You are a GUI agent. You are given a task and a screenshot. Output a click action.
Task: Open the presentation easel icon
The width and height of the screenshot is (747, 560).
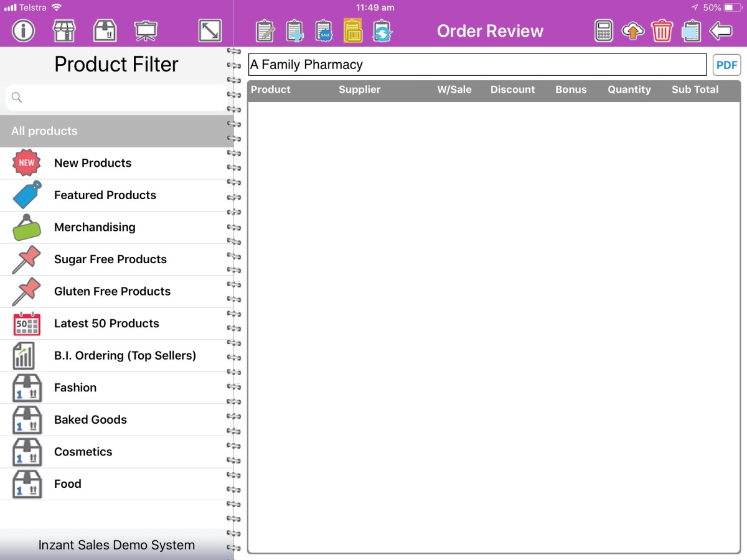(x=146, y=30)
